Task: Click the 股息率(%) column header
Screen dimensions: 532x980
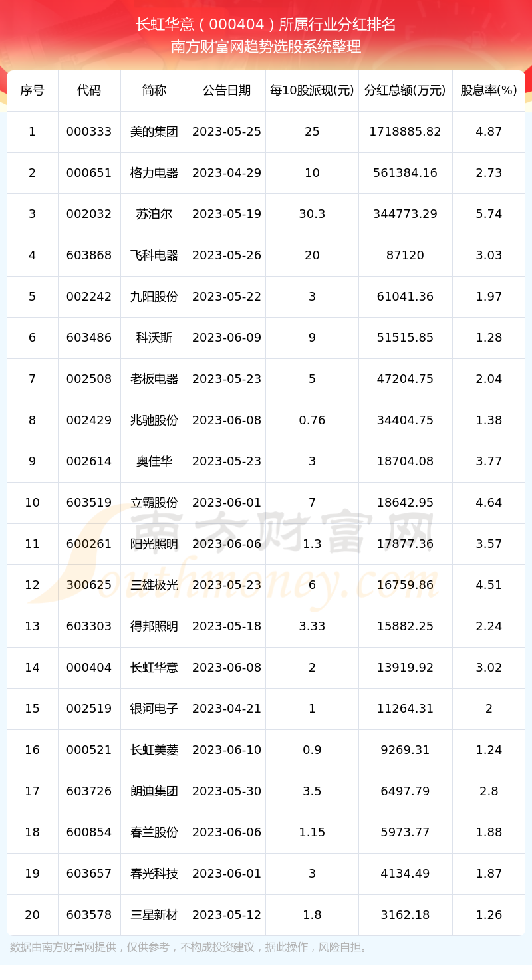Action: [x=489, y=90]
